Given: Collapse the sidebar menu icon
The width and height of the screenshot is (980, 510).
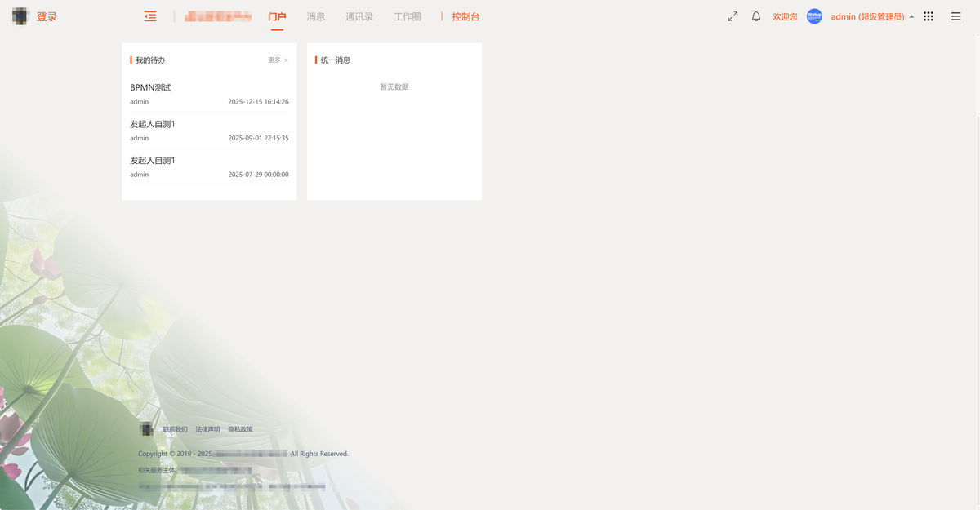Looking at the screenshot, I should pos(150,16).
